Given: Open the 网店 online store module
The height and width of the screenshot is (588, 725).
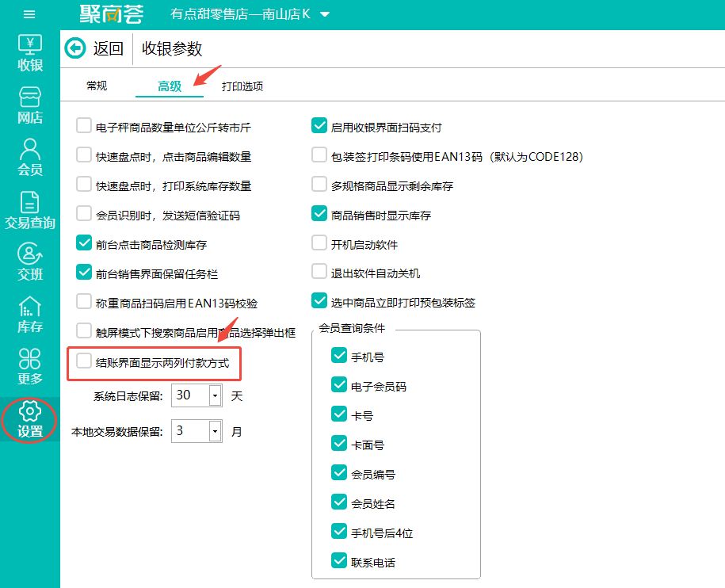Looking at the screenshot, I should click(30, 106).
